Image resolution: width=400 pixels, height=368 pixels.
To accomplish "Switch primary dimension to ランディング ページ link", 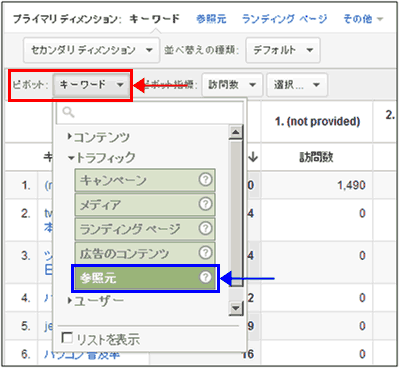I will (x=284, y=19).
